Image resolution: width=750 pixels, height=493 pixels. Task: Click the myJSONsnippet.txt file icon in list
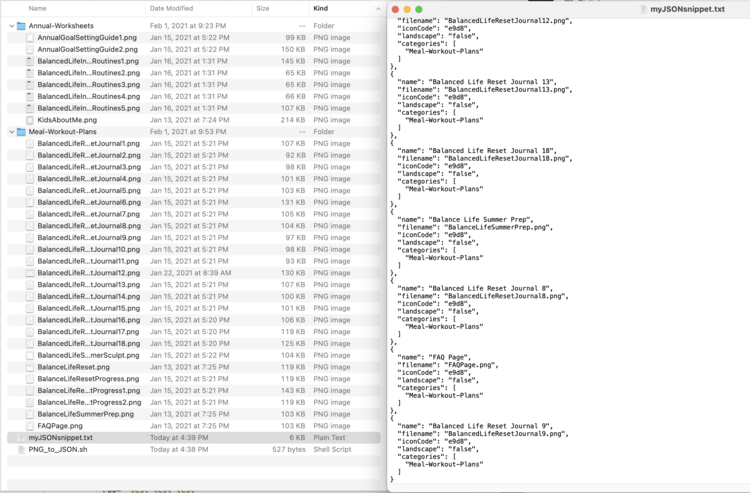pos(22,437)
